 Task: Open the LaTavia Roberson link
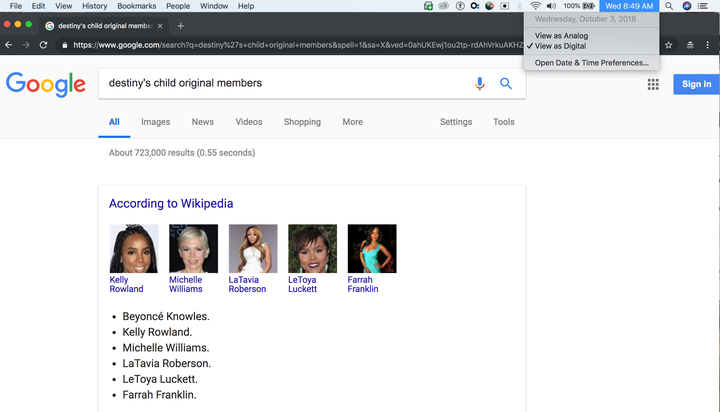click(x=247, y=284)
